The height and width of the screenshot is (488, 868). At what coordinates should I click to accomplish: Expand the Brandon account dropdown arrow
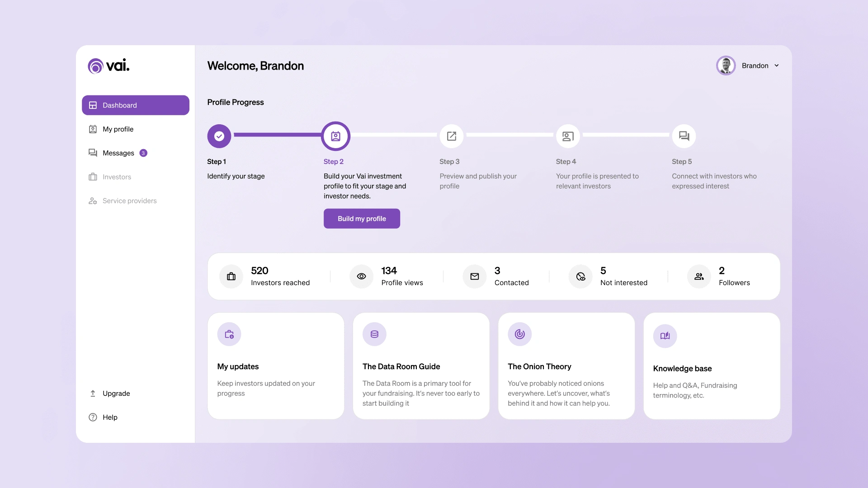(777, 66)
